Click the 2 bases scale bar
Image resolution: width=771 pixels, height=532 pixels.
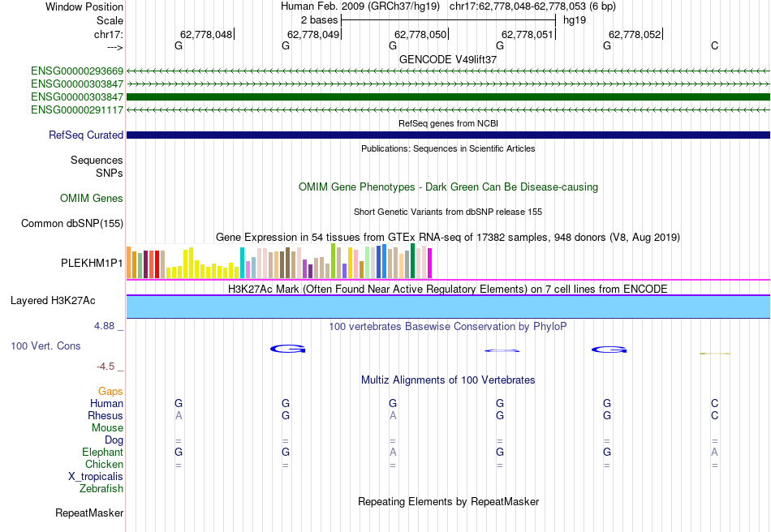point(448,20)
